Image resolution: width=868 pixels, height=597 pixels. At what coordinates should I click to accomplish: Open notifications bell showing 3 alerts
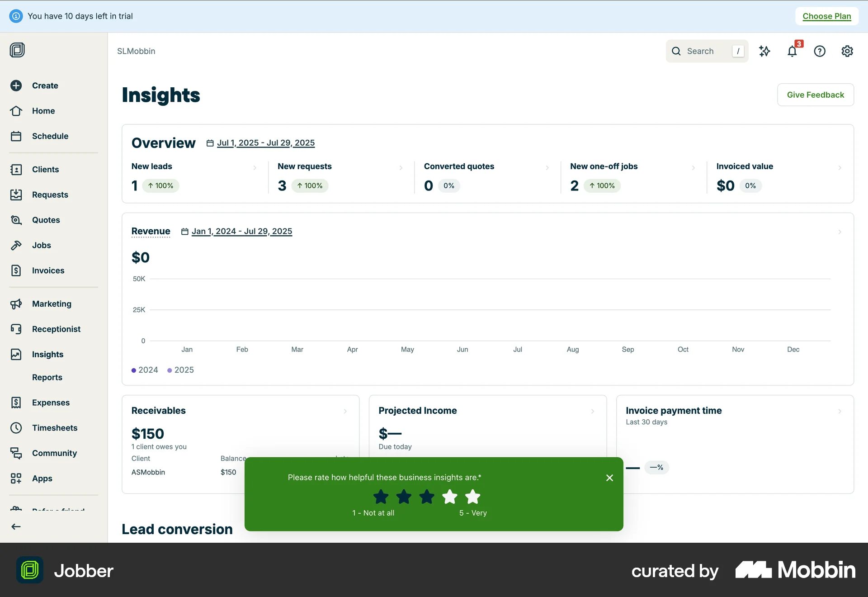pos(792,51)
